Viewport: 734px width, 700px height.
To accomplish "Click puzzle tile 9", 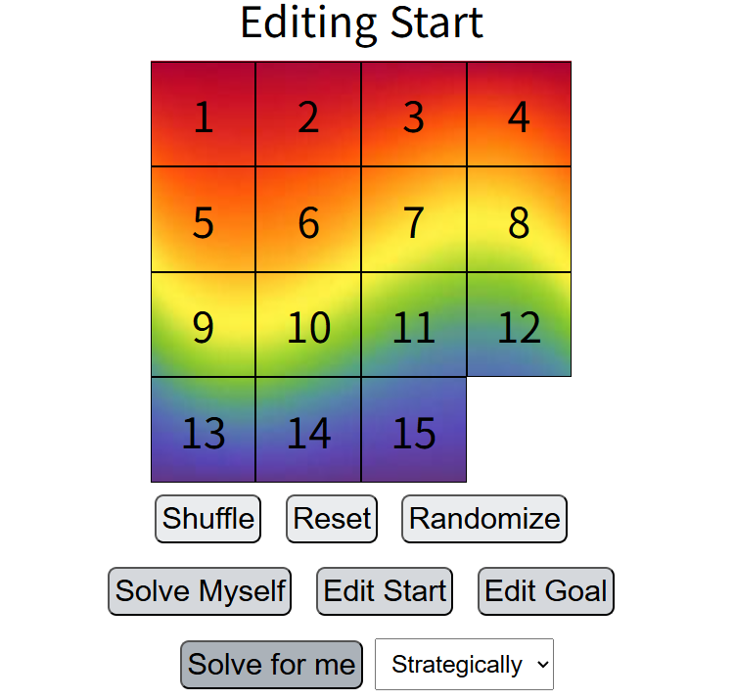I will [x=204, y=325].
